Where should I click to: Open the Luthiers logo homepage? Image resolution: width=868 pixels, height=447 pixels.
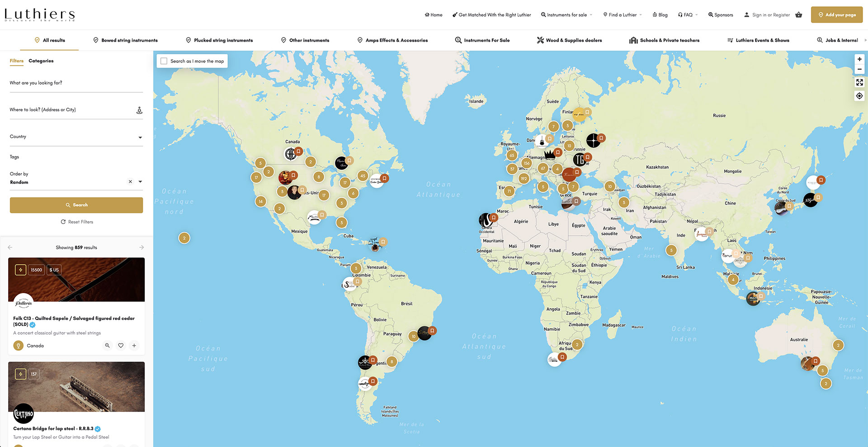click(40, 15)
